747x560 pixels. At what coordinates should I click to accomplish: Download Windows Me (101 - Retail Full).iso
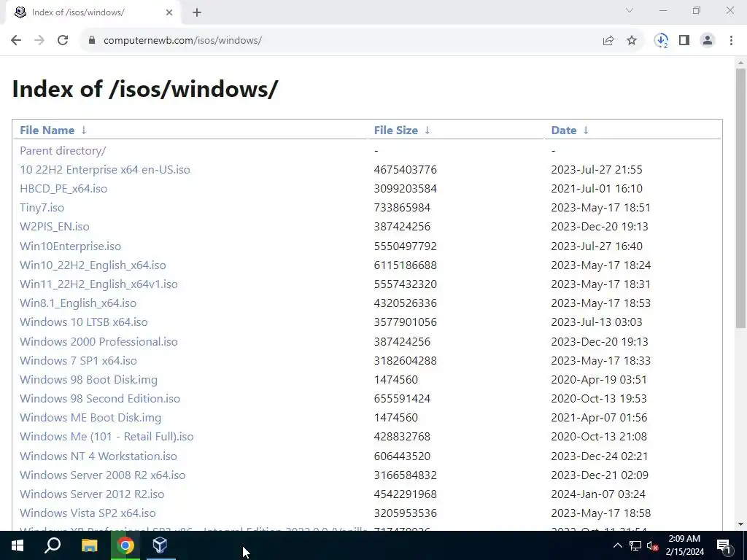click(107, 437)
